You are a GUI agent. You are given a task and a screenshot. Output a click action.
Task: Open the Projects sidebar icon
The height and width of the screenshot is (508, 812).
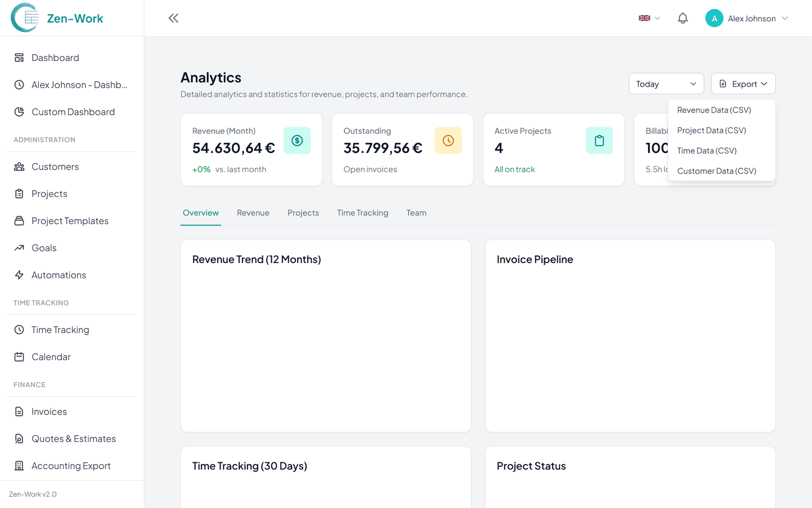tap(17, 194)
